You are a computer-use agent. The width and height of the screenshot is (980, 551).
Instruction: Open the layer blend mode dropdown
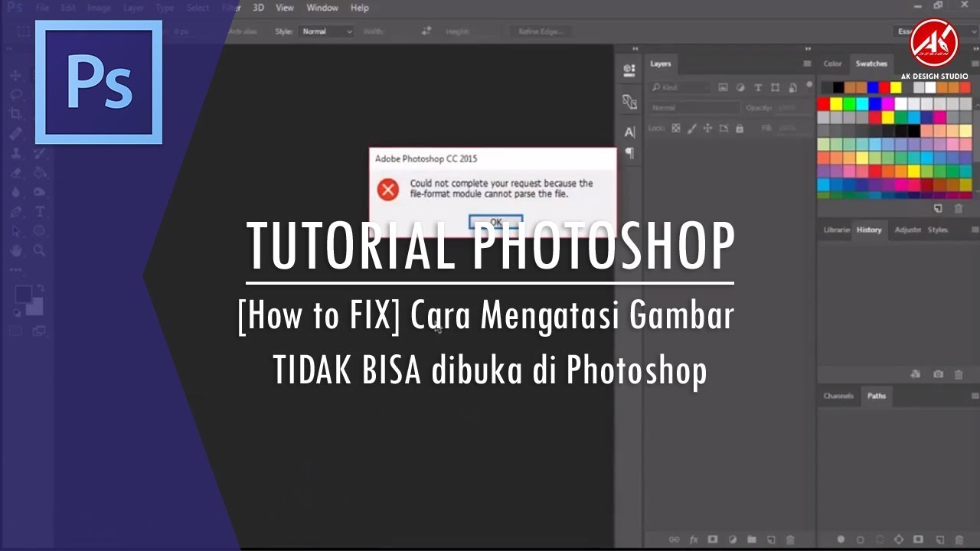(694, 108)
